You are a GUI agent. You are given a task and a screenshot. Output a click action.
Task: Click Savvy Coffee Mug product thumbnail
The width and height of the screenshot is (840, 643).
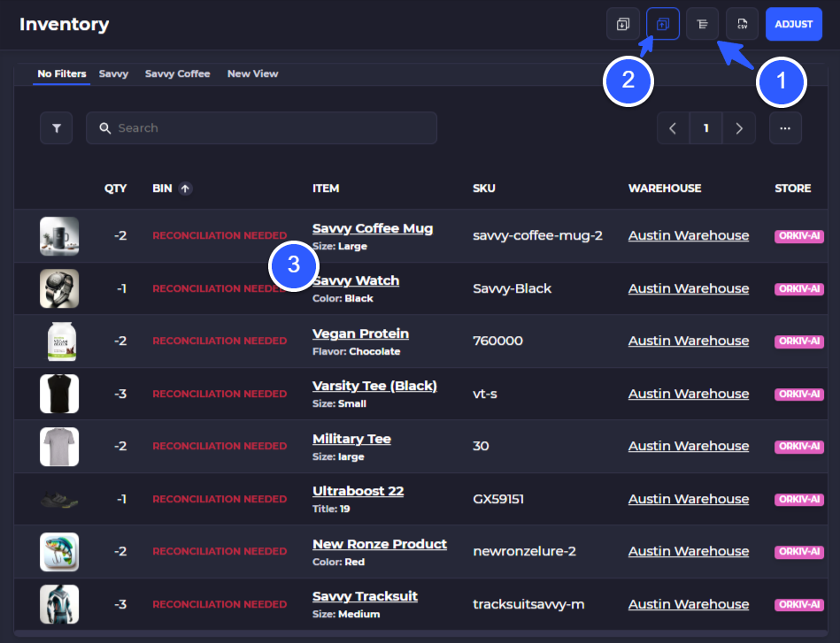(x=59, y=236)
